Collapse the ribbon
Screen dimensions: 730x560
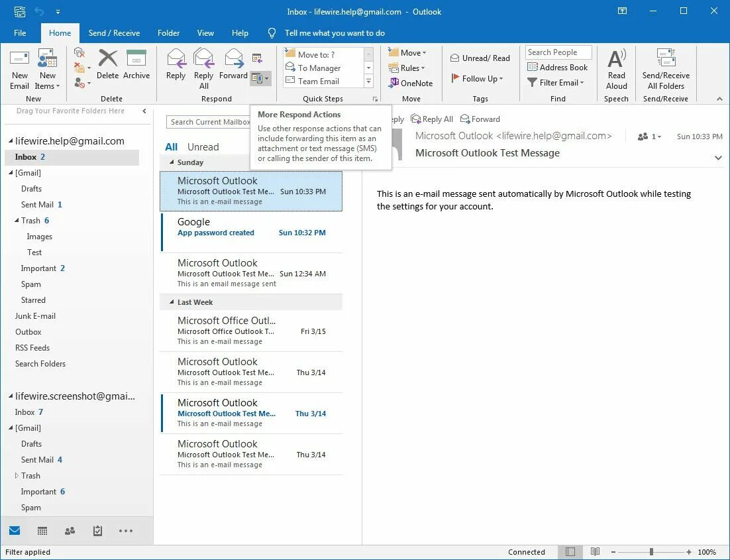(x=720, y=99)
